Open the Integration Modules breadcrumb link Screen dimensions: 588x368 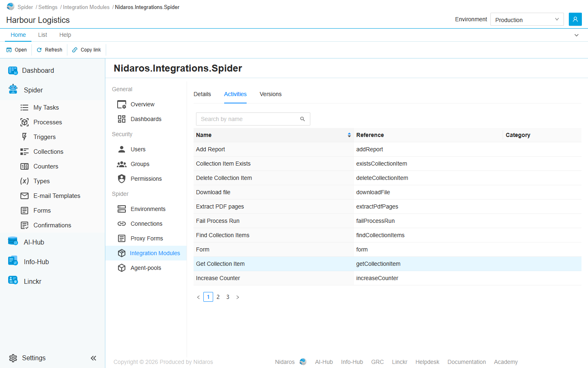click(x=86, y=7)
